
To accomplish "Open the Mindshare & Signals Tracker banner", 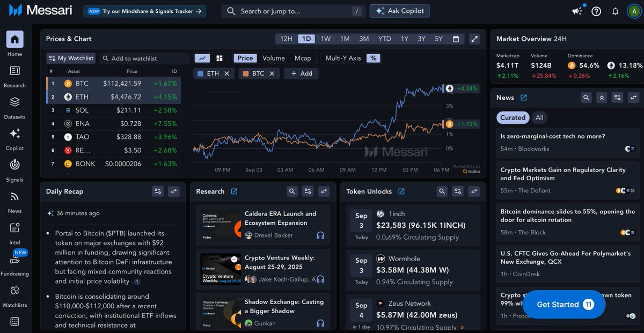I will (144, 11).
